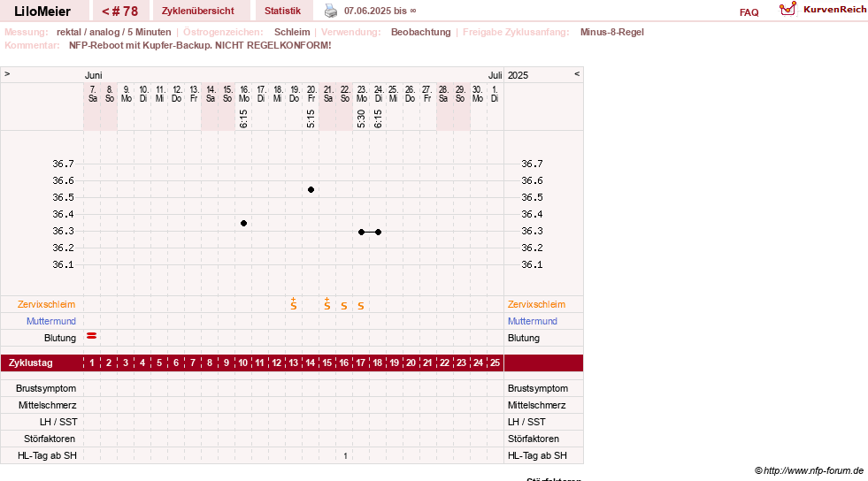The width and height of the screenshot is (868, 481).
Task: Select temperature point on 24. Di
Action: (378, 233)
